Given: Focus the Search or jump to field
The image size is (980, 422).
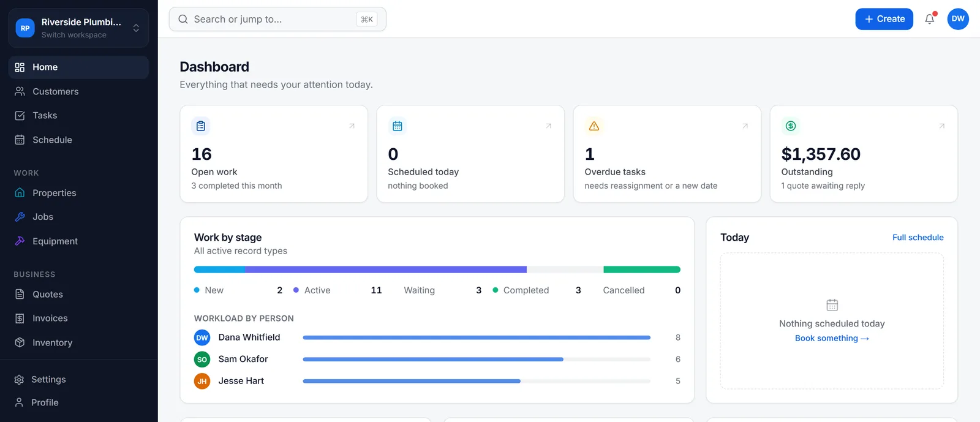Looking at the screenshot, I should 277,19.
